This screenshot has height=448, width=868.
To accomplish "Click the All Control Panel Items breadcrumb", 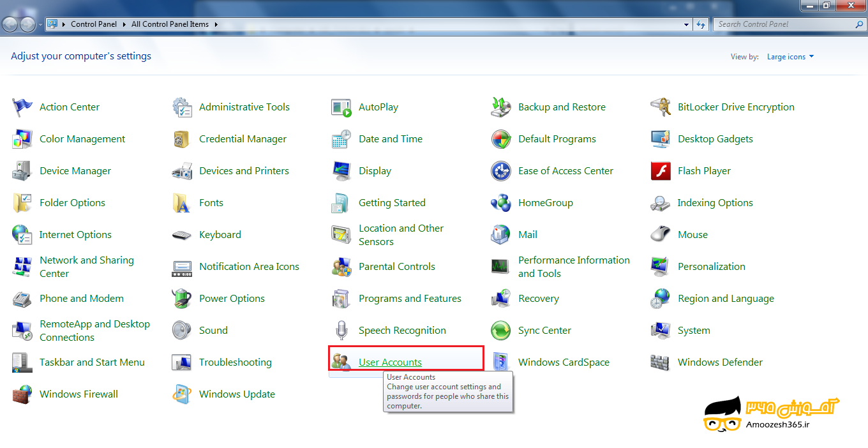I will click(170, 24).
